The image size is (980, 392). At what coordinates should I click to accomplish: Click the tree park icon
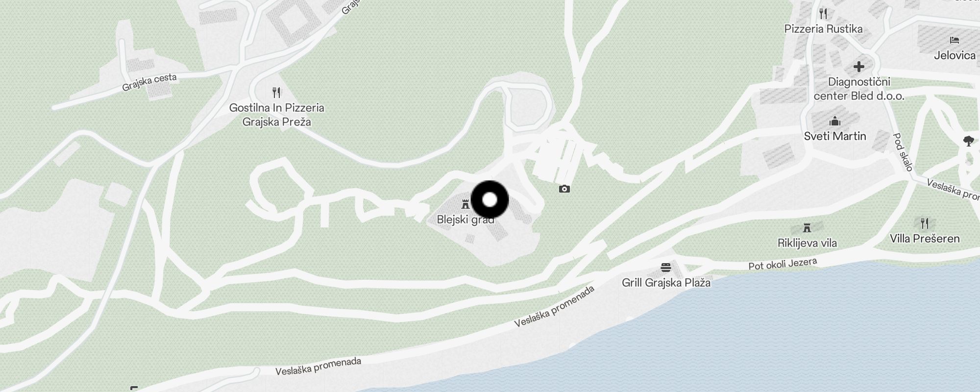pyautogui.click(x=968, y=141)
